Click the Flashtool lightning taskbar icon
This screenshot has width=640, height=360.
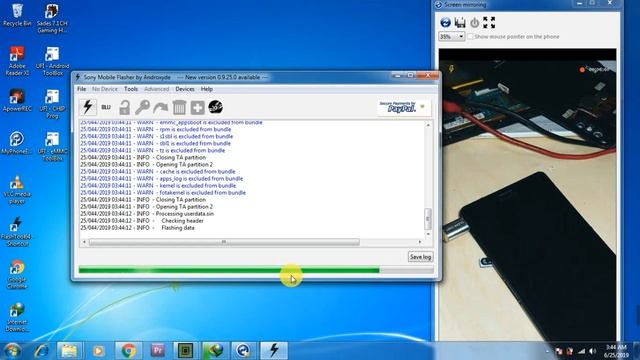(x=274, y=350)
